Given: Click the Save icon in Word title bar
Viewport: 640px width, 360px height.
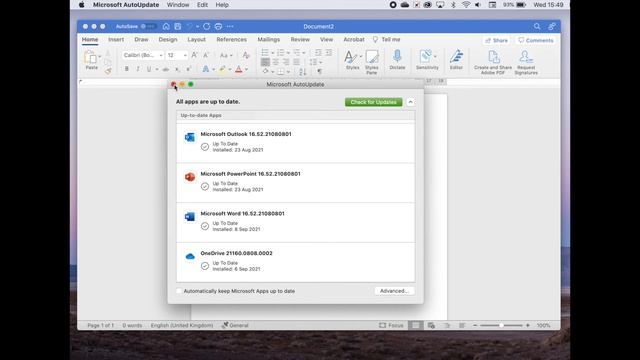Looking at the screenshot, I should point(178,27).
